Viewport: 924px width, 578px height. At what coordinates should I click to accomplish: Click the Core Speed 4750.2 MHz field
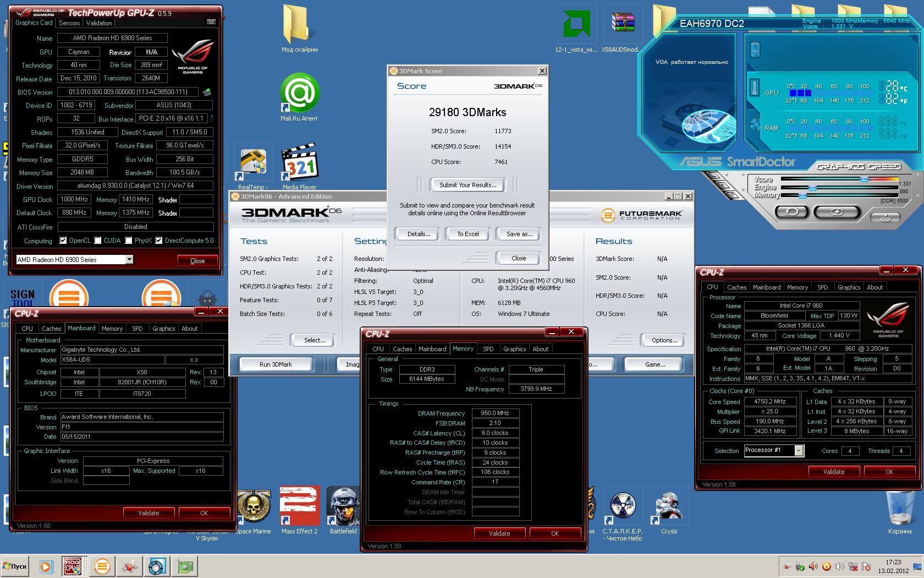click(769, 401)
